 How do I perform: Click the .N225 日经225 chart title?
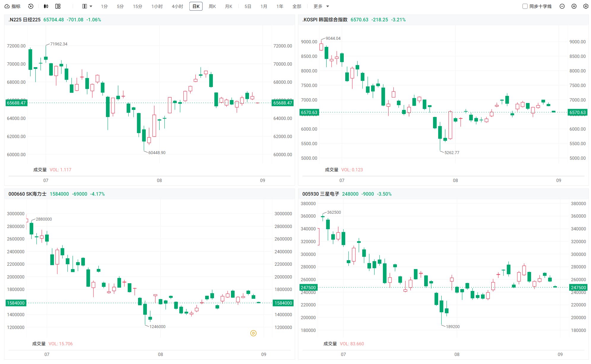pyautogui.click(x=24, y=20)
